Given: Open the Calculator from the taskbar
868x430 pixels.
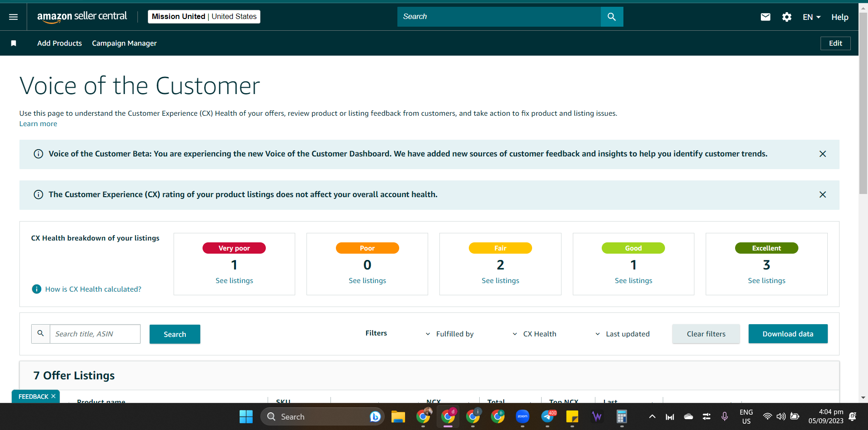Looking at the screenshot, I should coord(622,417).
